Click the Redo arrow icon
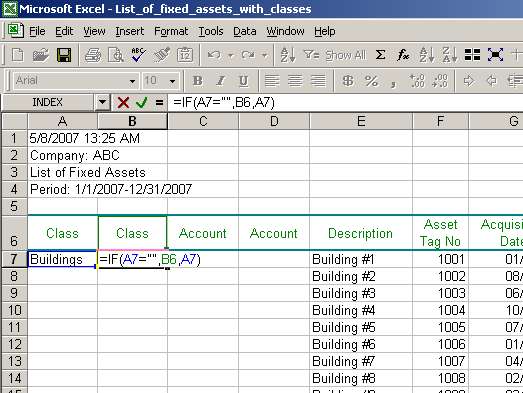 pos(248,55)
